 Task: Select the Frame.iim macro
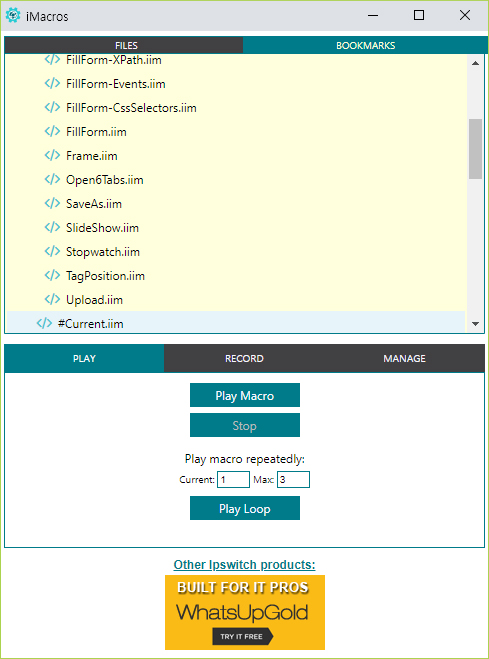[92, 156]
